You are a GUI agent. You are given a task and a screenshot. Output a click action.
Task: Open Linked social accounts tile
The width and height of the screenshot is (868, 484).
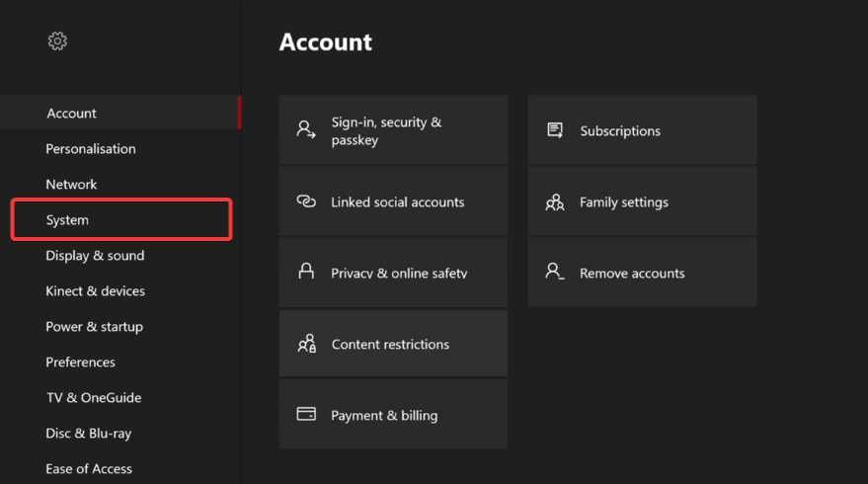[x=394, y=202]
